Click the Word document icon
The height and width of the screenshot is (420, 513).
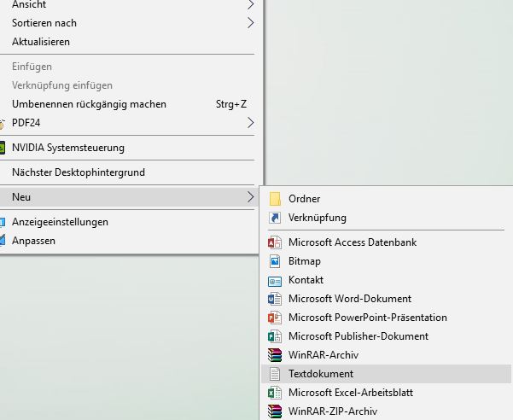[275, 299]
